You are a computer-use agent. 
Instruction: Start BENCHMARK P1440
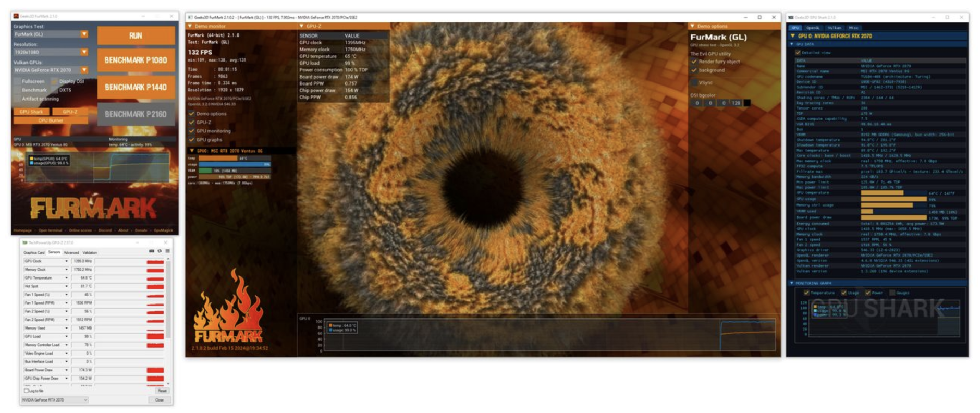(x=136, y=87)
